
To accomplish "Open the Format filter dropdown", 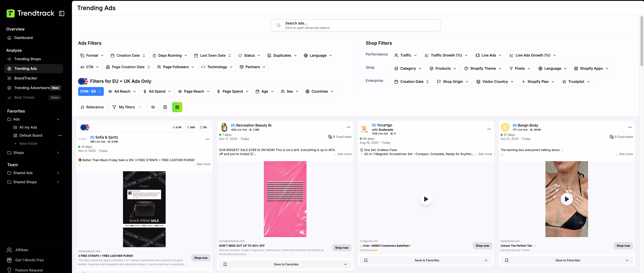I will click(92, 55).
